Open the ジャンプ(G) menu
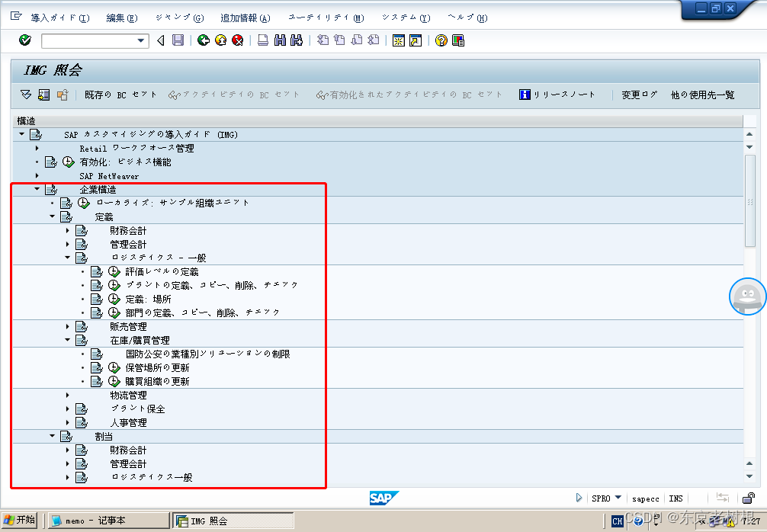 pyautogui.click(x=179, y=18)
